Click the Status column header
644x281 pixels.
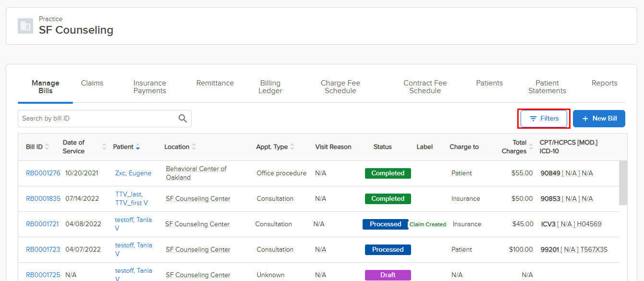click(383, 147)
